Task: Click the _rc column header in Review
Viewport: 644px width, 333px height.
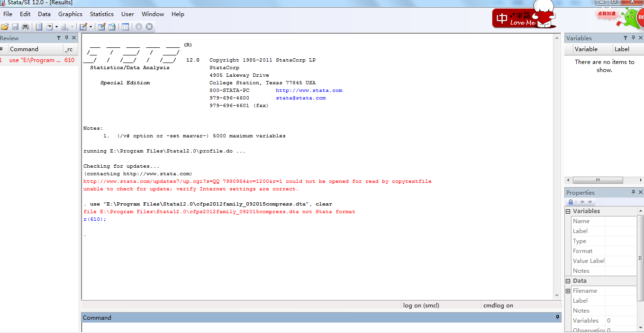Action: (71, 49)
